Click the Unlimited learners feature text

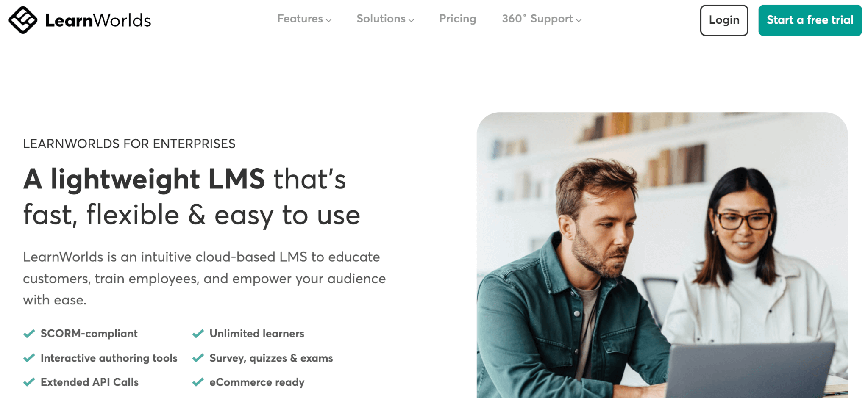click(x=257, y=334)
